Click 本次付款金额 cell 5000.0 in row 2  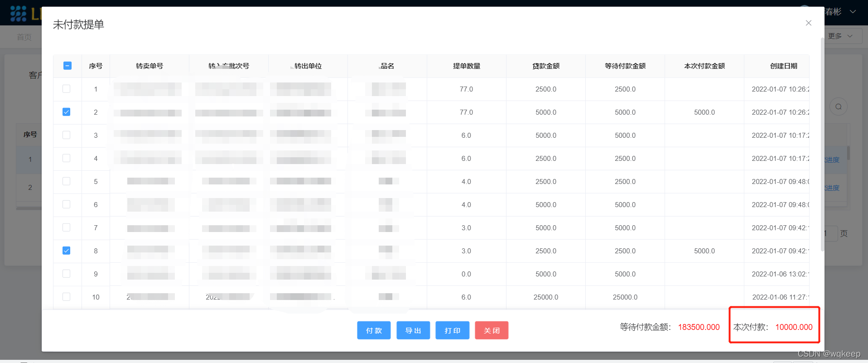coord(704,112)
